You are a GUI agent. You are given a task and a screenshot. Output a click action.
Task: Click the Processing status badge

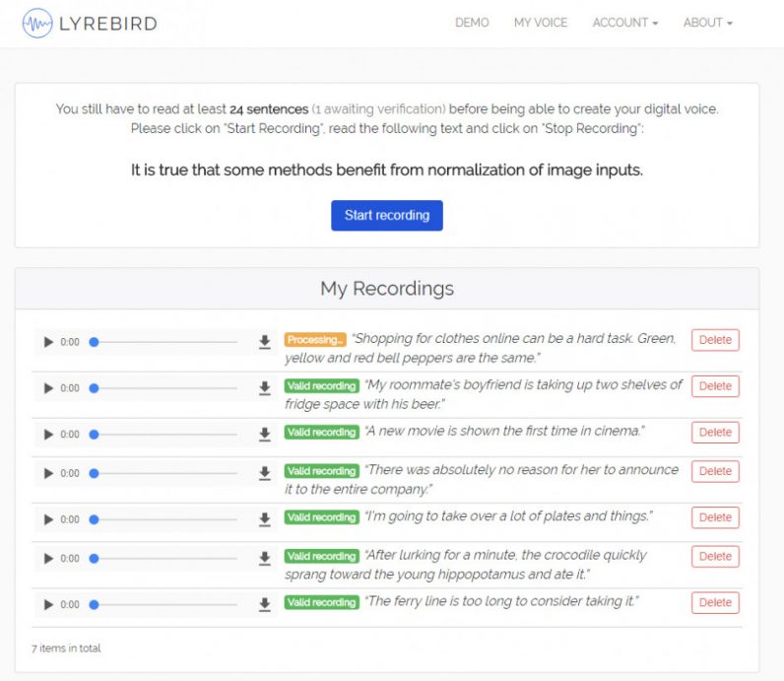(x=315, y=340)
